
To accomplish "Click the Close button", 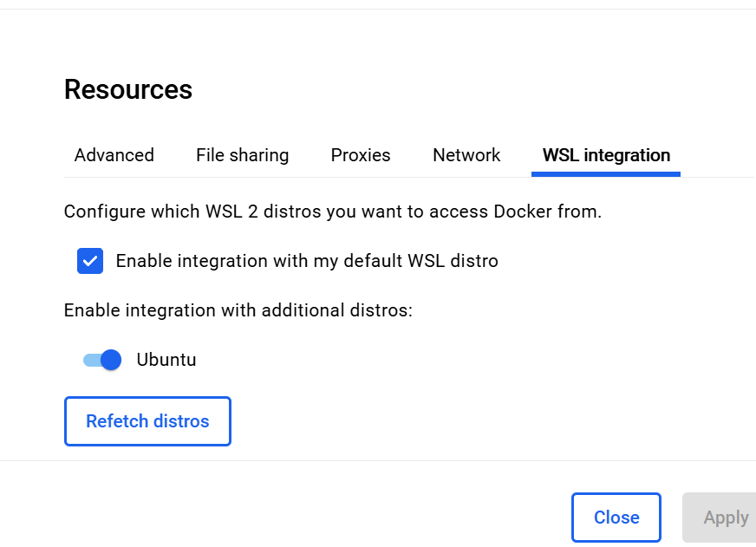I will pyautogui.click(x=616, y=518).
